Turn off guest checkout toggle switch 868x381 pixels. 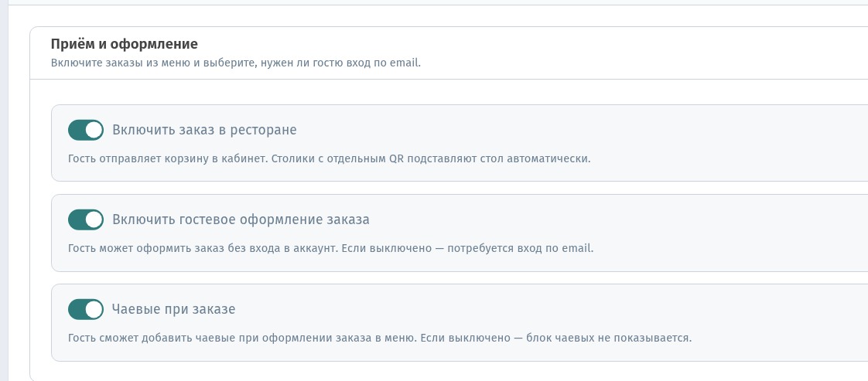86,219
